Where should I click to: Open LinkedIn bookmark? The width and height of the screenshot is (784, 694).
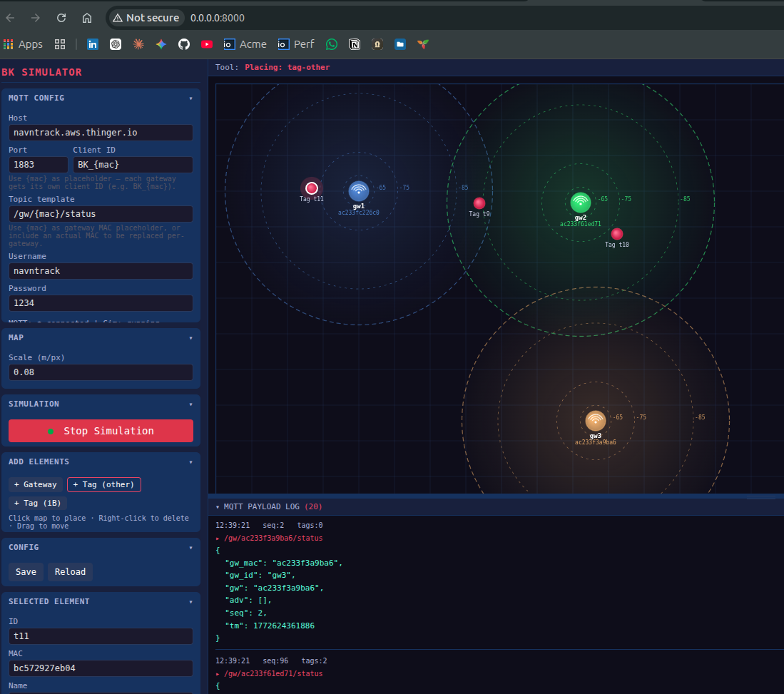(x=93, y=44)
